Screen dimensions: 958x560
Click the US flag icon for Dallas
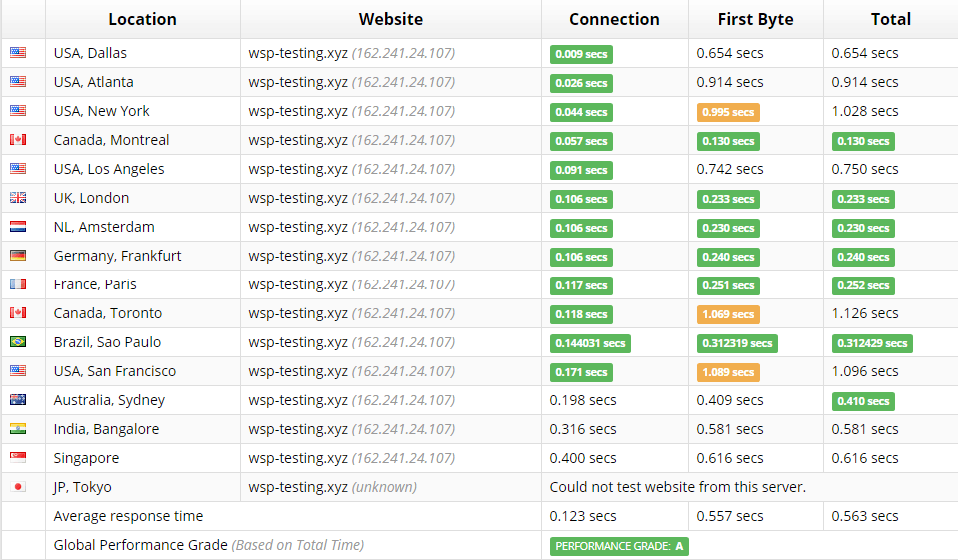coord(18,53)
